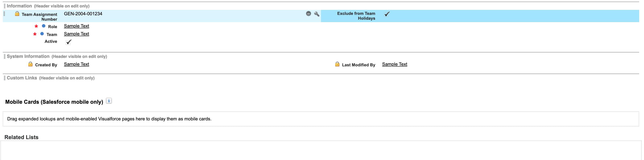Select the Team Assignment Number label
The image size is (644, 160).
click(39, 17)
